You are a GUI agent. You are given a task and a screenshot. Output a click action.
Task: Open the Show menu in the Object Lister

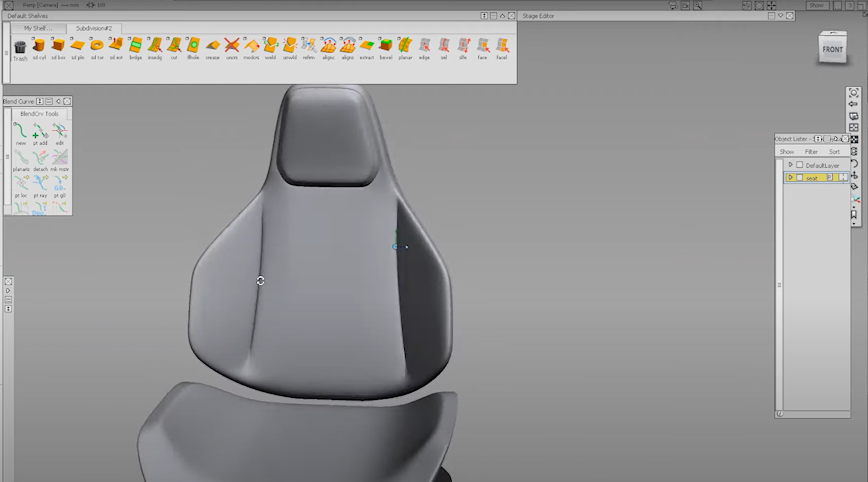(787, 152)
